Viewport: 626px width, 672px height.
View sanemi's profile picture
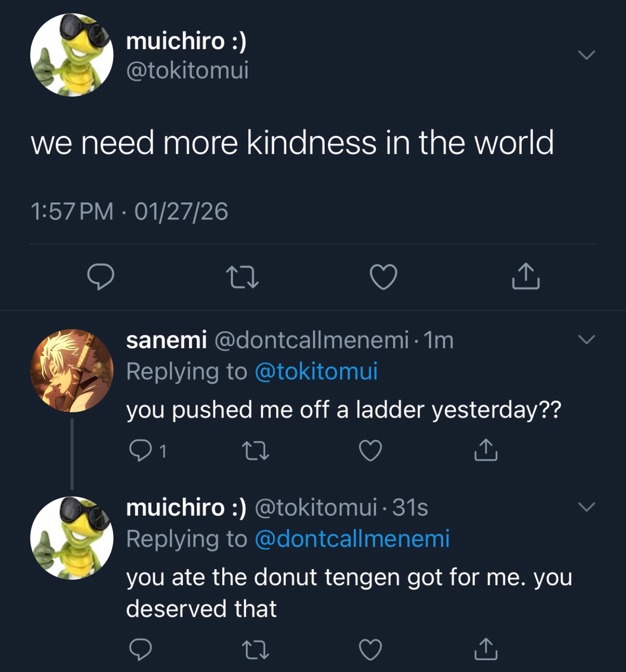point(72,371)
